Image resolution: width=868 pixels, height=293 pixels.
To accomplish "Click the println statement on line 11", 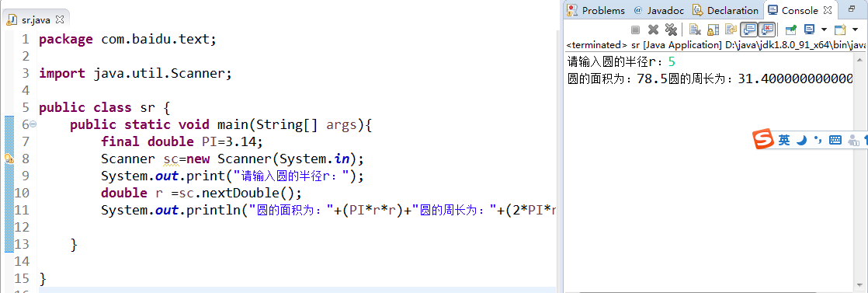I will [328, 211].
